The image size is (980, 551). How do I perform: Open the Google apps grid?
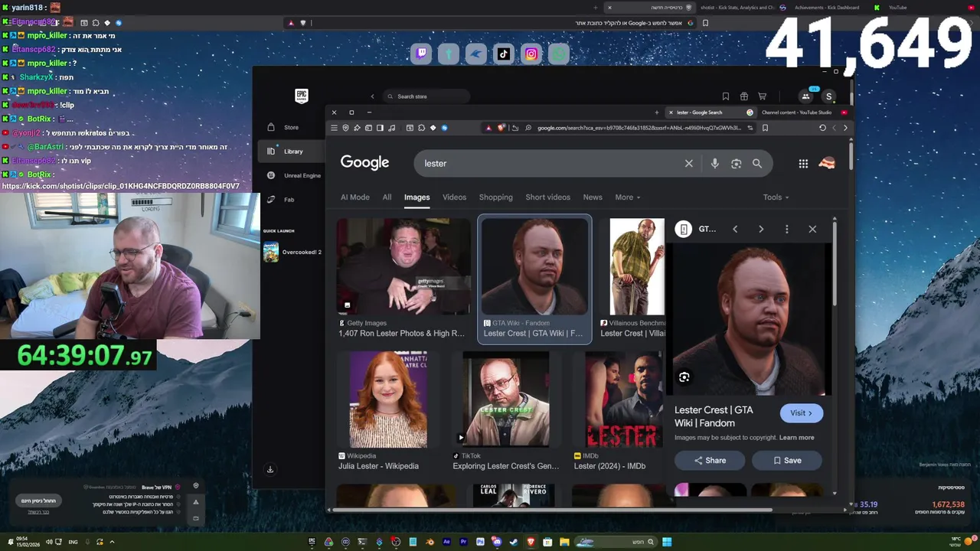803,163
